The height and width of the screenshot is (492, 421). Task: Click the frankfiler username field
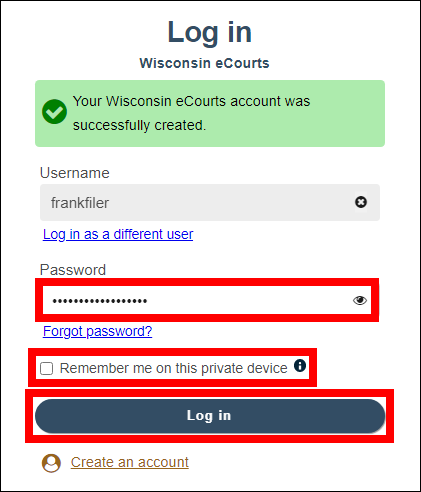pos(210,202)
